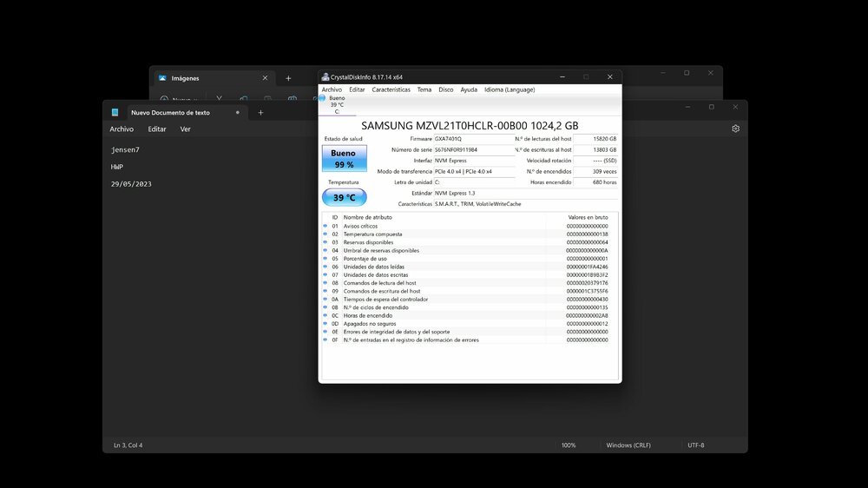Click the Notepad document icon in tab
This screenshot has width=868, height=488.
coord(115,112)
